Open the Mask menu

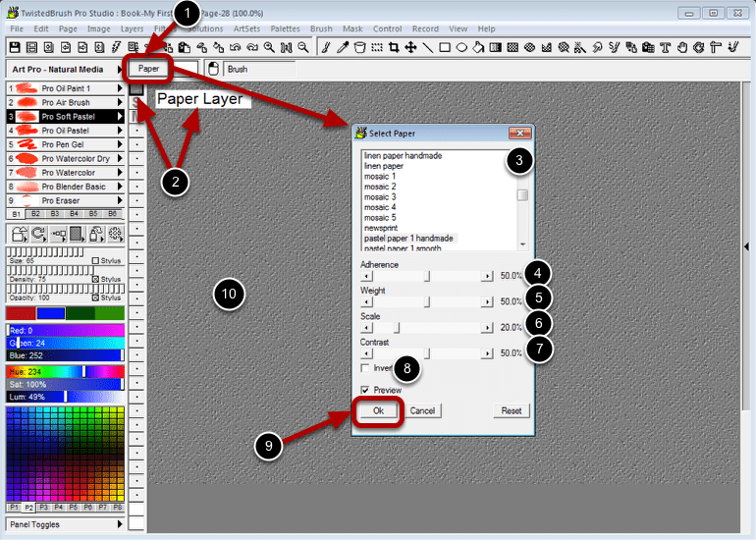point(352,28)
